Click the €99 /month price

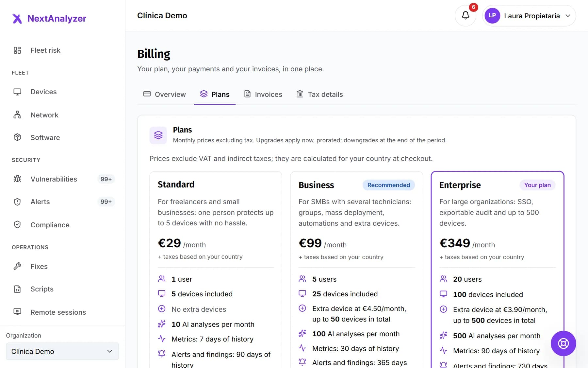pyautogui.click(x=322, y=243)
